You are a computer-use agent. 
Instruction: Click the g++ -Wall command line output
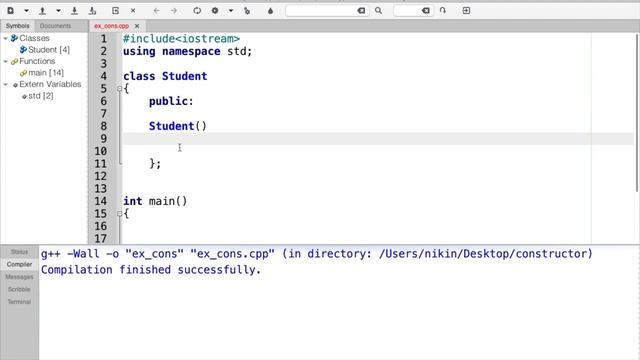coord(316,254)
